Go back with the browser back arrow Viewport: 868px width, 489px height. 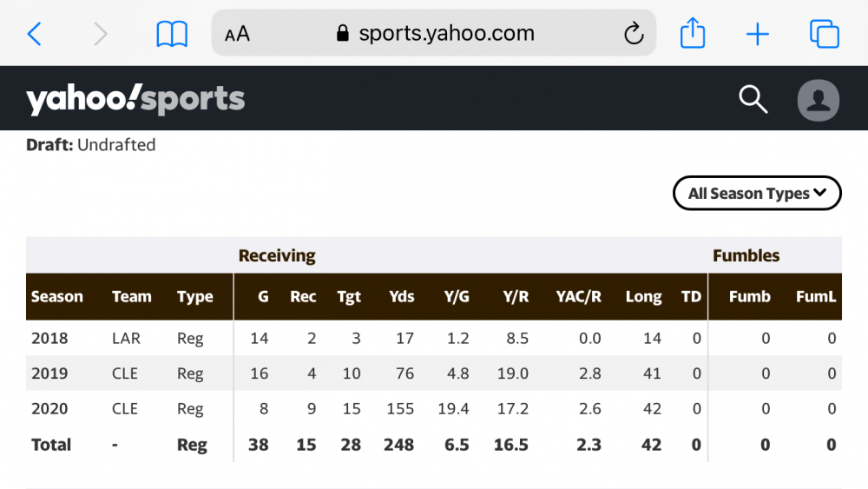pos(35,35)
